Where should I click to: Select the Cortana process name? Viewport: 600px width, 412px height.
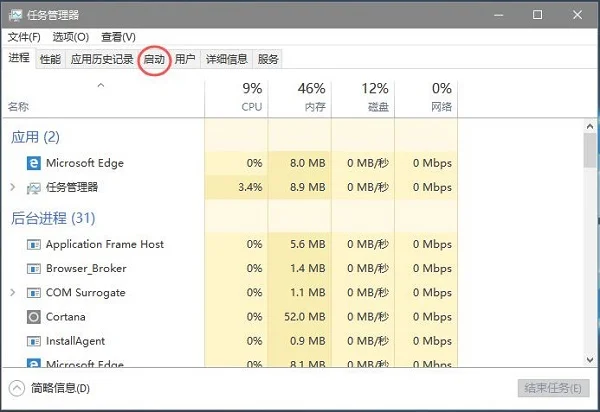(65, 317)
